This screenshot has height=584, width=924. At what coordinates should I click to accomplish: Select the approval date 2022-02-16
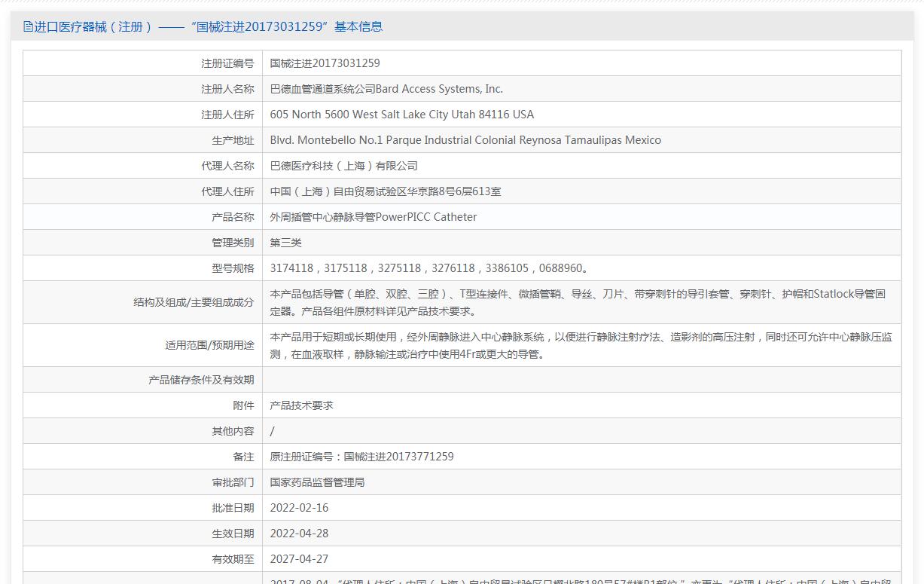tap(299, 508)
